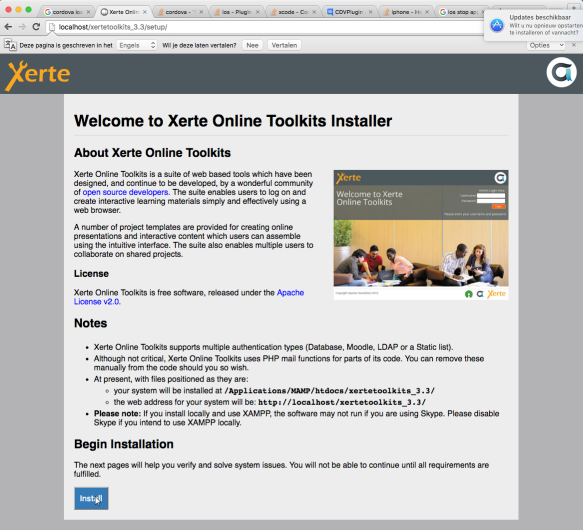Close the translate bar with the X
The image size is (583, 530).
click(574, 45)
